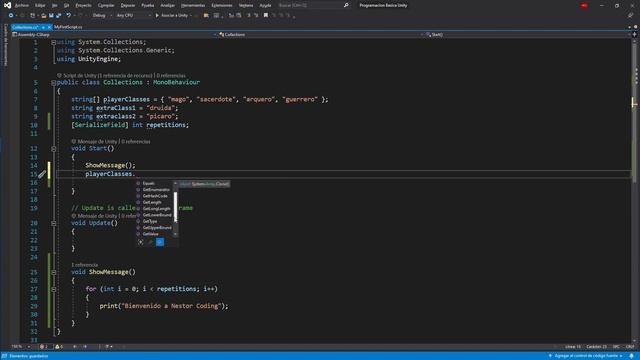Click the red recording indicator in title bar

point(584,5)
